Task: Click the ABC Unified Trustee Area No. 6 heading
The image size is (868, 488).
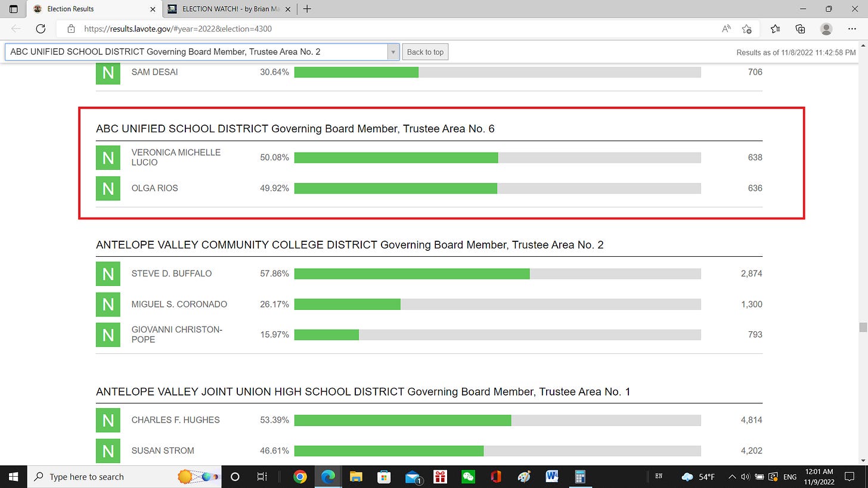Action: pos(295,129)
